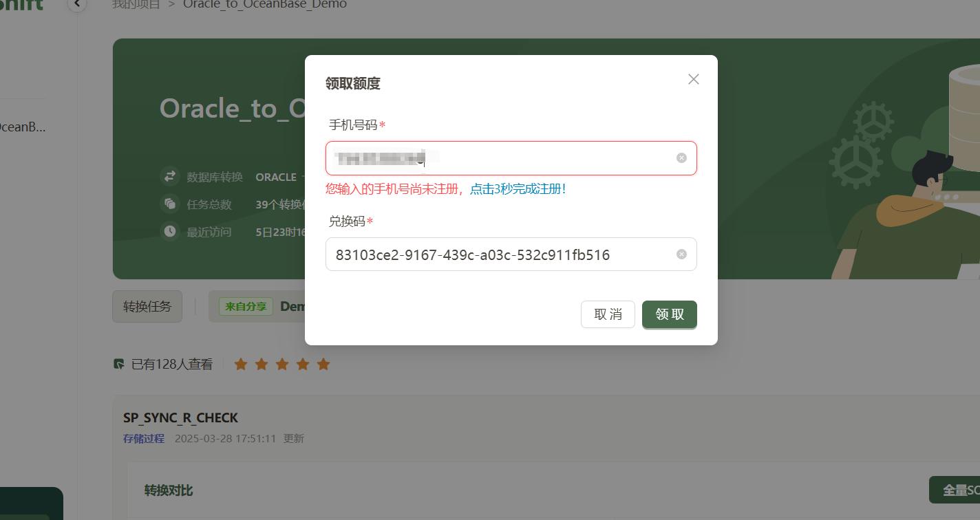
Task: Clear the phone number field using its x icon
Action: [681, 158]
